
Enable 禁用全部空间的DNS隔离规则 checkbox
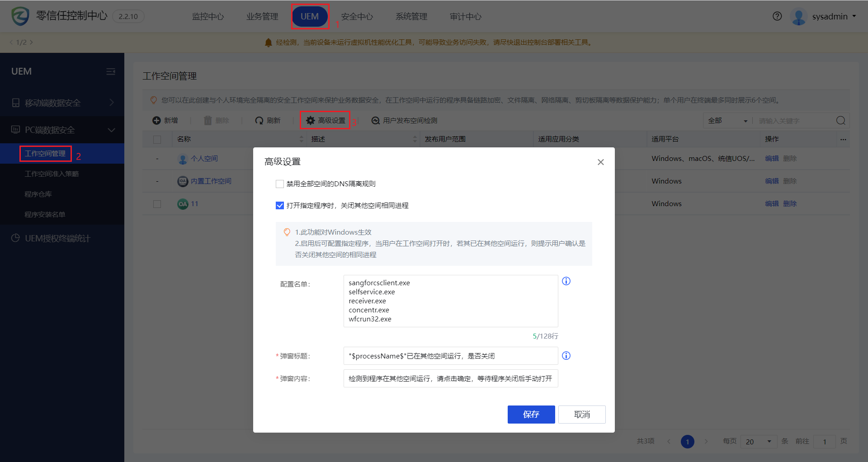pos(280,184)
